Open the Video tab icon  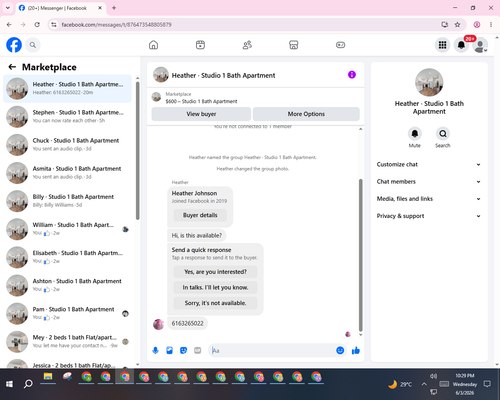coord(200,45)
